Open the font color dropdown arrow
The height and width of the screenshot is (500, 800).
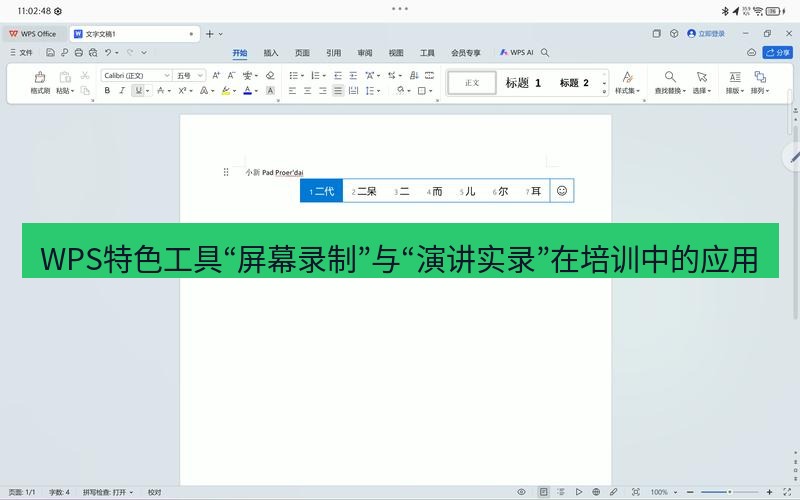pyautogui.click(x=256, y=91)
